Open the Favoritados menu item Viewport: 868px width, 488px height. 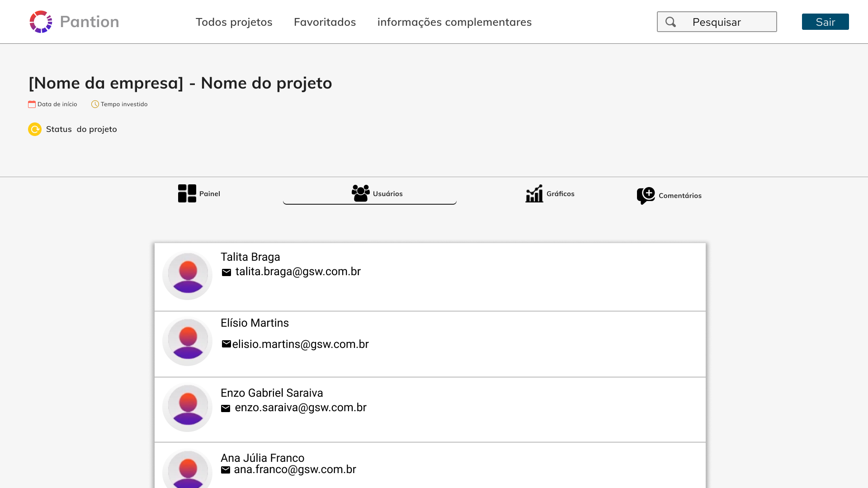pos(325,22)
